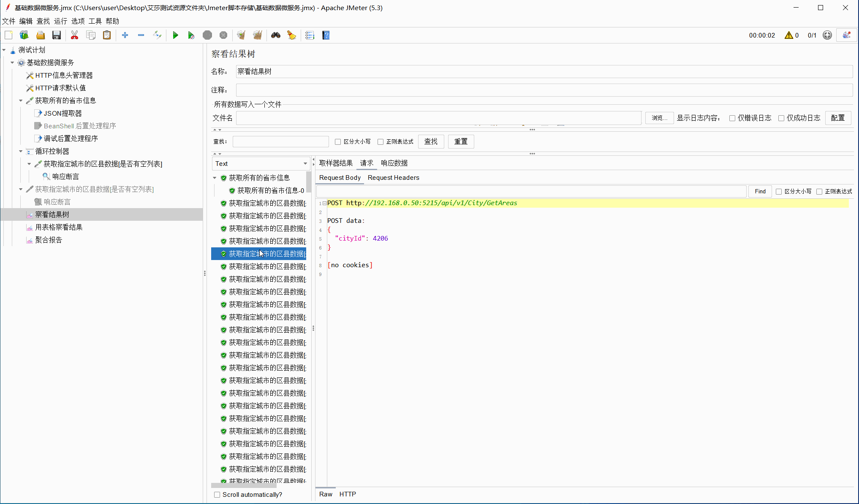Screen dimensions: 859x504
Task: Click the Start no pauses icon
Action: (x=191, y=35)
